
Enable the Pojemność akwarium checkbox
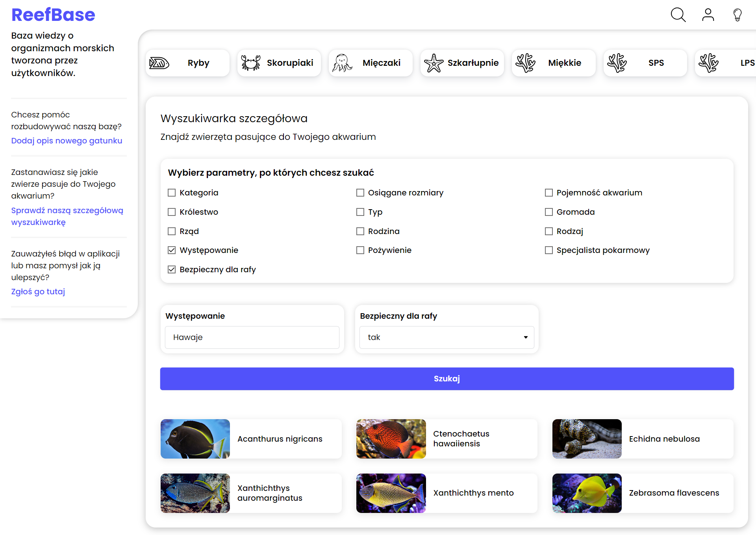[548, 193]
